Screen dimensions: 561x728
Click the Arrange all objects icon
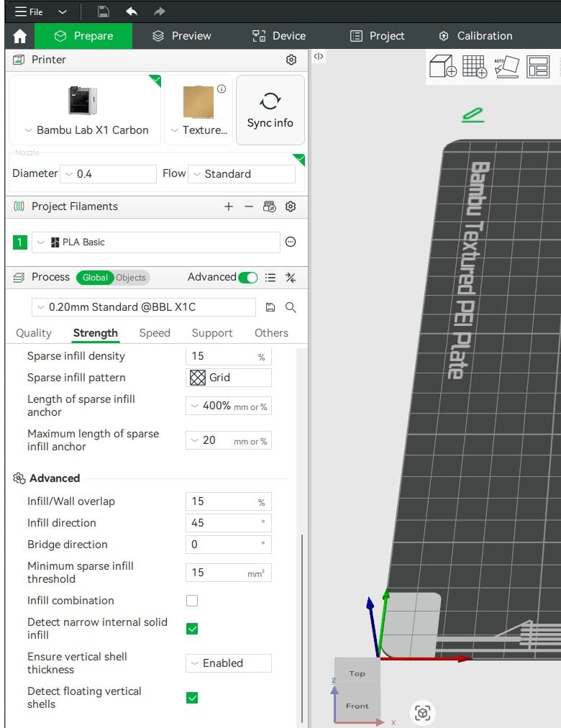[x=538, y=66]
